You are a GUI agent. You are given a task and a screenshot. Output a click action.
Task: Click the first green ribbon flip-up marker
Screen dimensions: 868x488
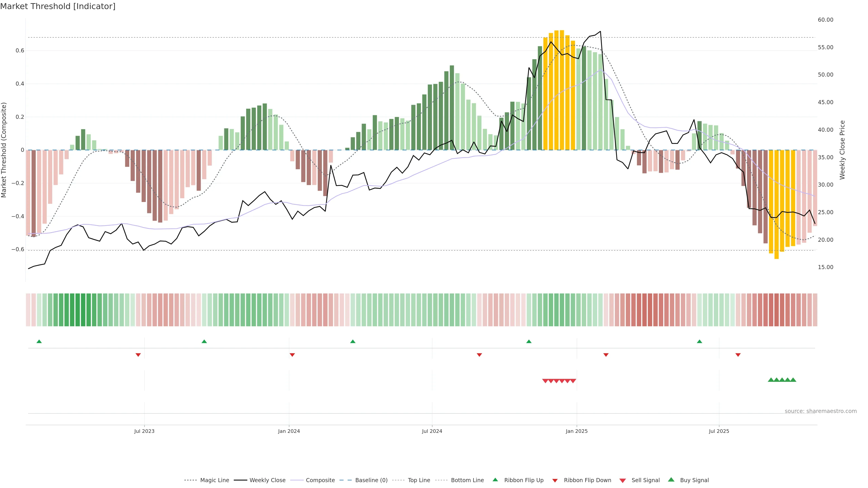[x=39, y=342]
